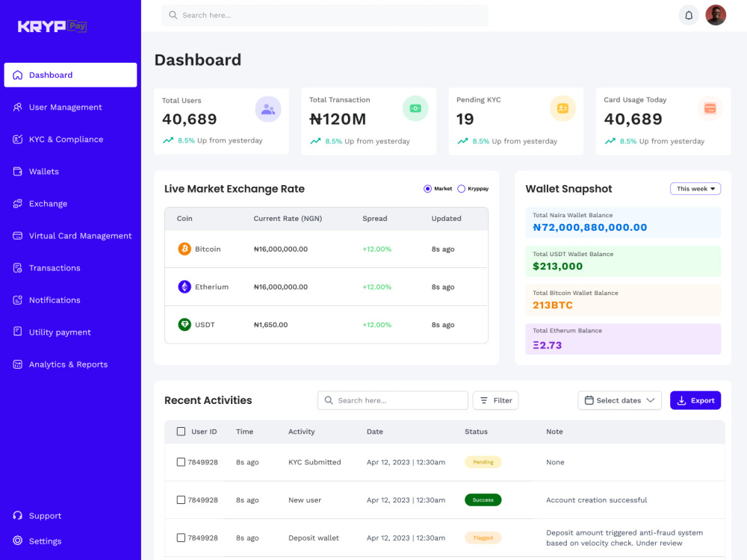Click the Date column header

[x=375, y=432]
